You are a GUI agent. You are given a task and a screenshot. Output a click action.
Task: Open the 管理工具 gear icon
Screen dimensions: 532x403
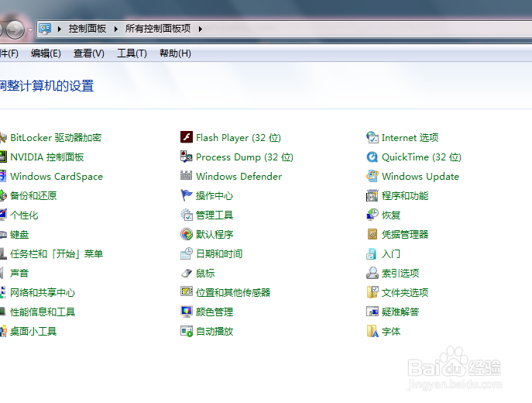click(x=187, y=215)
